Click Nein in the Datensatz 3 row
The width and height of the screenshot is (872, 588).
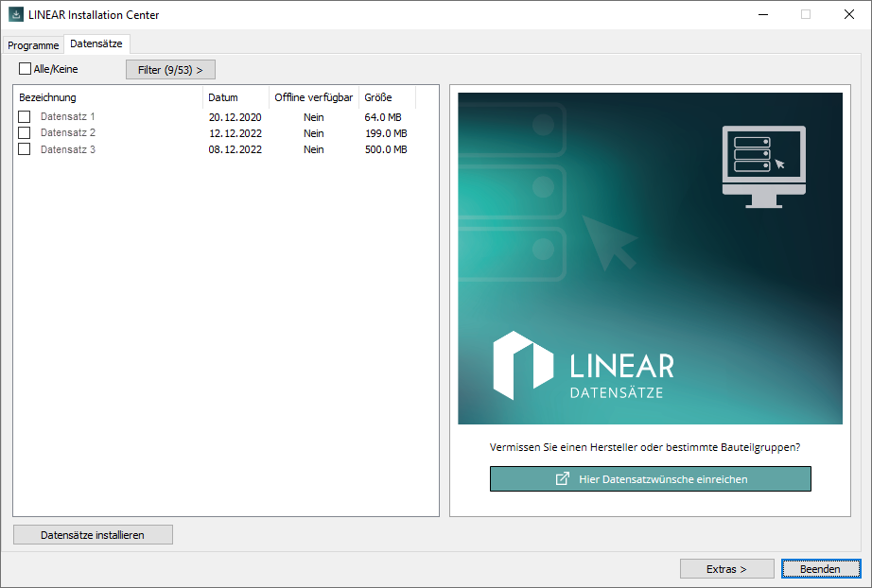point(314,149)
